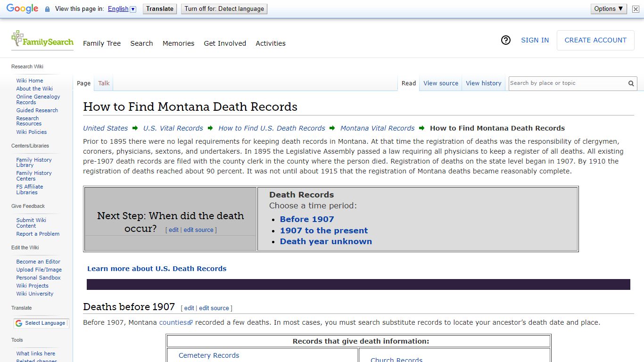The image size is (644, 362).
Task: Switch to the Page tab
Action: pyautogui.click(x=83, y=83)
